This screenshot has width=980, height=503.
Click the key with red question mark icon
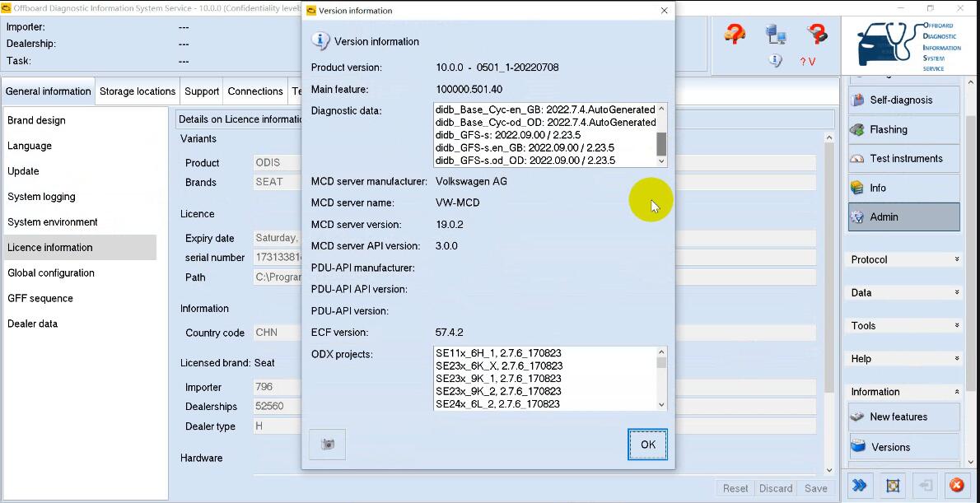click(x=816, y=33)
